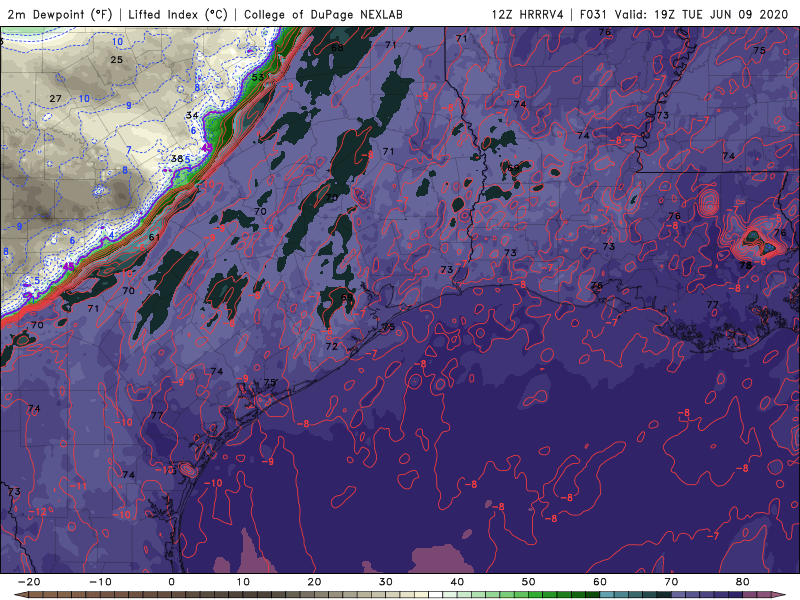Click the '12Z HRRRV4' model run label
Image resolution: width=800 pixels, height=600 pixels.
[528, 14]
